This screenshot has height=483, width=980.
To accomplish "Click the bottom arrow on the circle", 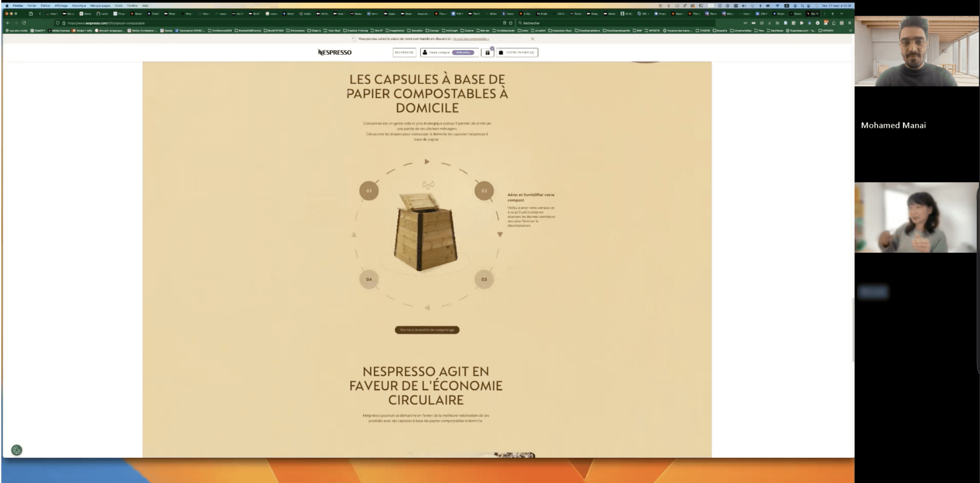I will click(427, 308).
